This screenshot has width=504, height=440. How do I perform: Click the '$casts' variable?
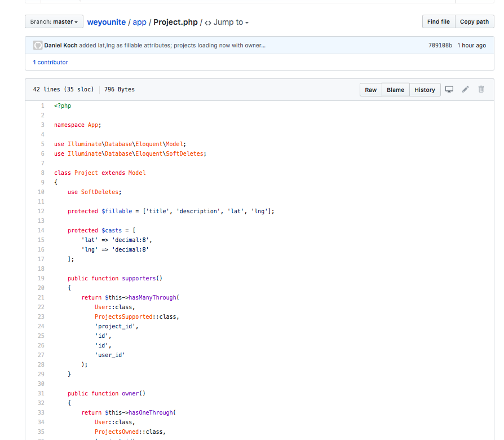(x=112, y=230)
